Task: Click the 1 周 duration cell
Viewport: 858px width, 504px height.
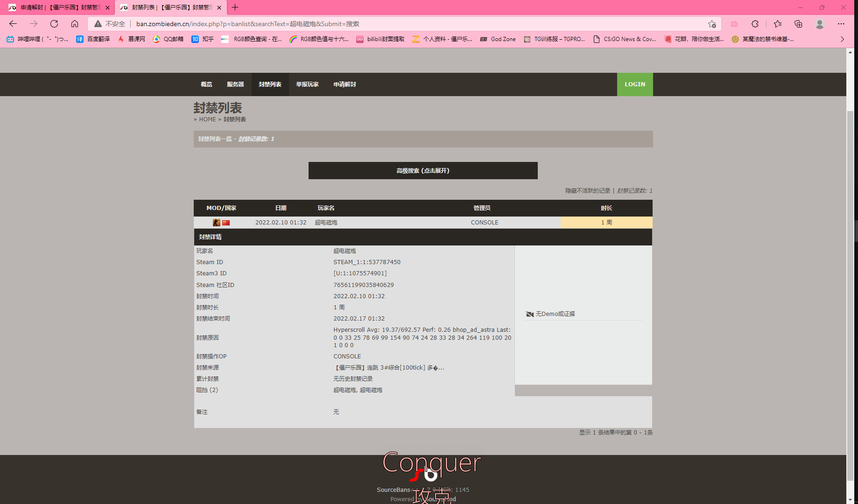Action: (606, 223)
